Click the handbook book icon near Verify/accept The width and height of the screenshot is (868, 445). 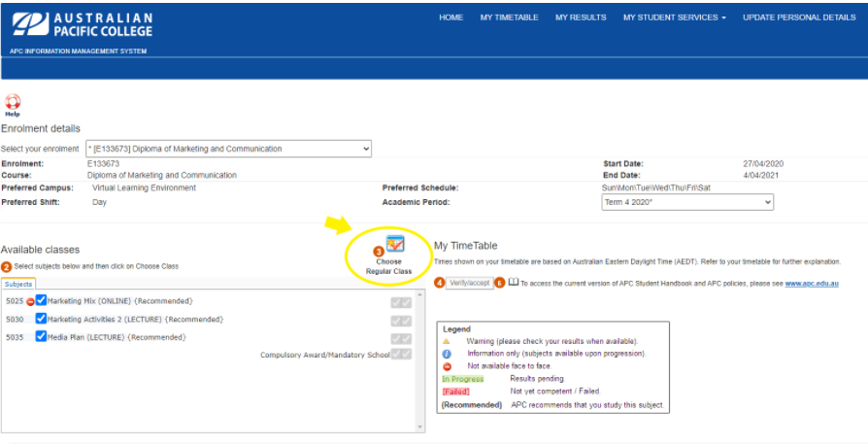click(x=514, y=283)
